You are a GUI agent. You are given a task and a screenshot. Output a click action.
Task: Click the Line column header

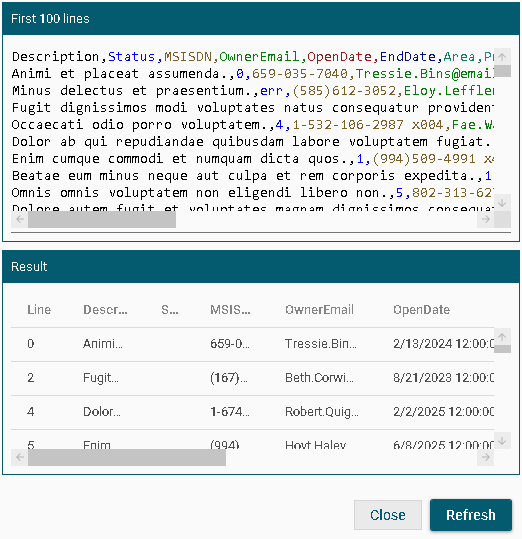pos(39,310)
